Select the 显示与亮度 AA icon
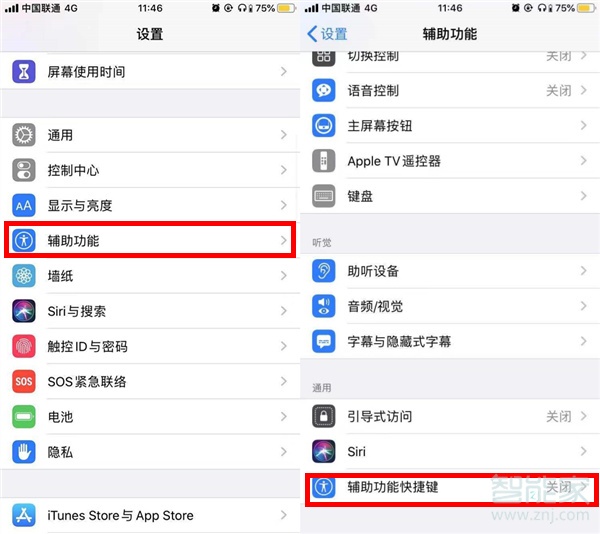The width and height of the screenshot is (600, 534). (24, 205)
